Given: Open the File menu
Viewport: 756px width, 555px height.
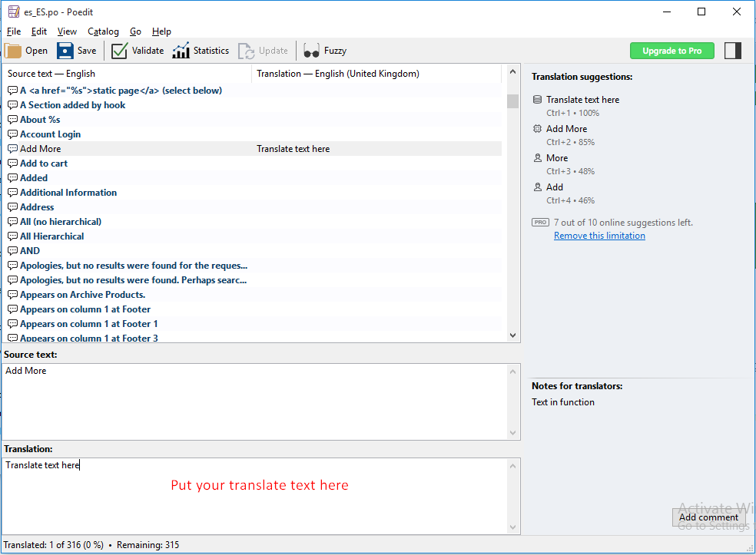Looking at the screenshot, I should click(14, 31).
